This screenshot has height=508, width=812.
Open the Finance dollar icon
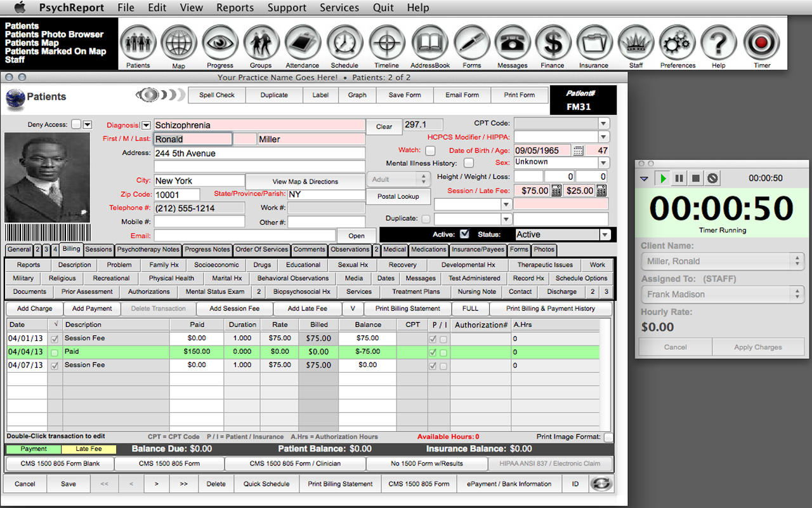click(553, 43)
